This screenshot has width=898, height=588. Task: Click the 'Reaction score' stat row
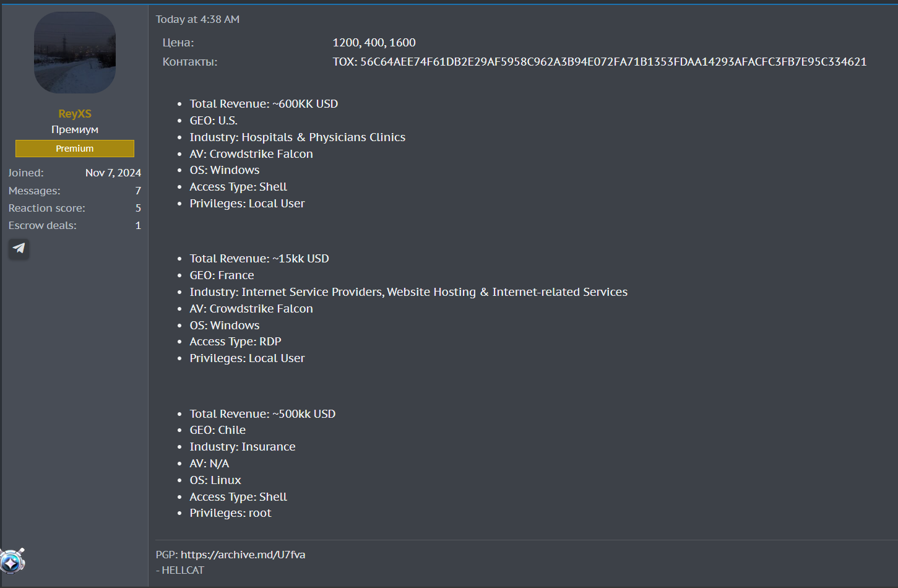pos(75,208)
